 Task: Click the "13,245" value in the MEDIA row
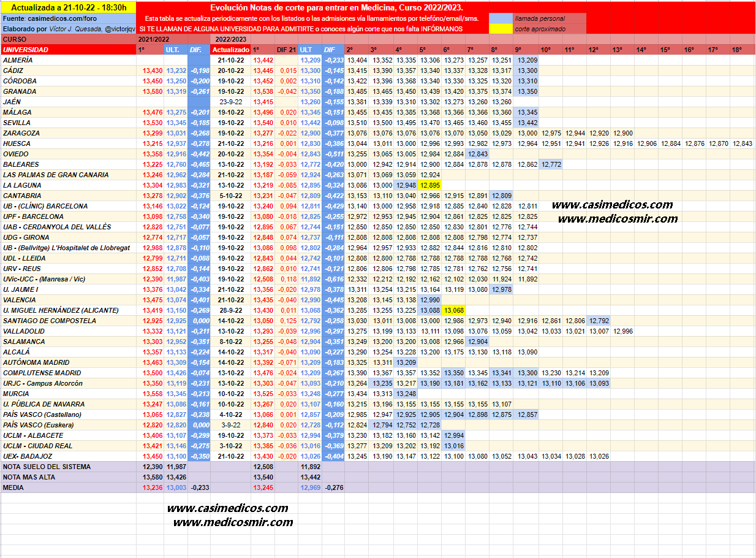[x=263, y=487]
